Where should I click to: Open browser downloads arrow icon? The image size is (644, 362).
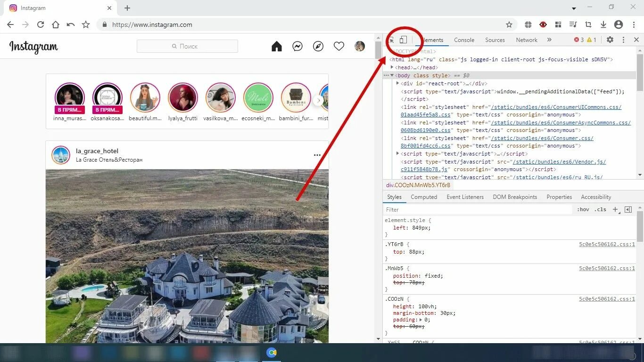[603, 25]
